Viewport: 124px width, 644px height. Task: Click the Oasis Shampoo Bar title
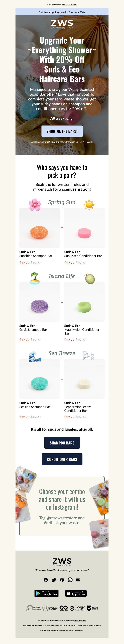coord(33,330)
